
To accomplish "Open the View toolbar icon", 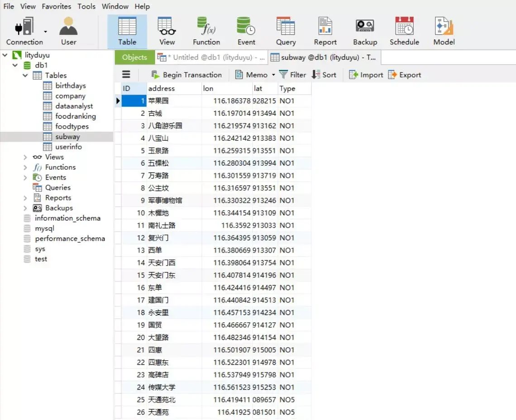I will 167,32.
